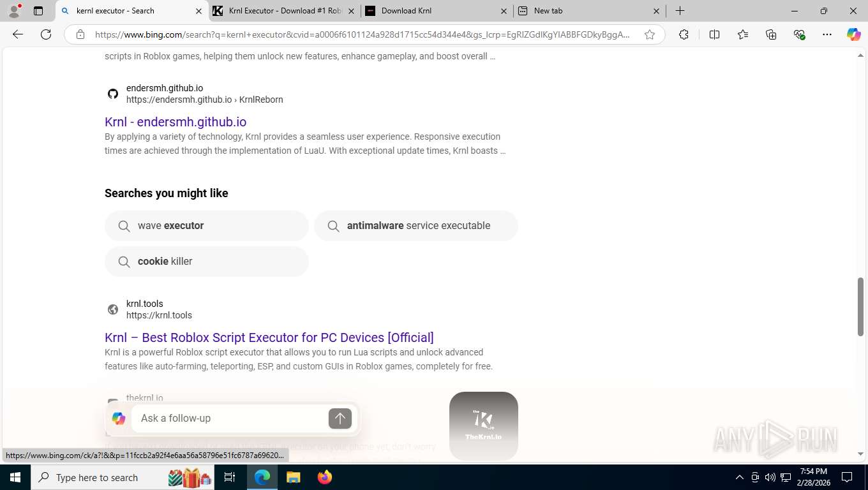Add a new tab with plus icon
This screenshot has width=868, height=490.
click(x=680, y=11)
